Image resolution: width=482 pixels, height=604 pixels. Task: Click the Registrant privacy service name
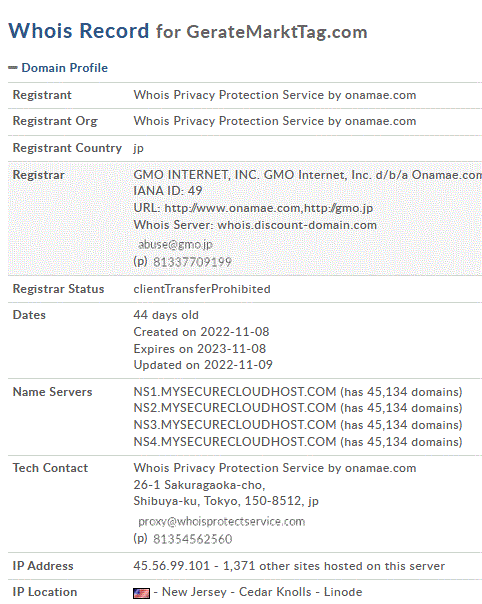point(275,95)
